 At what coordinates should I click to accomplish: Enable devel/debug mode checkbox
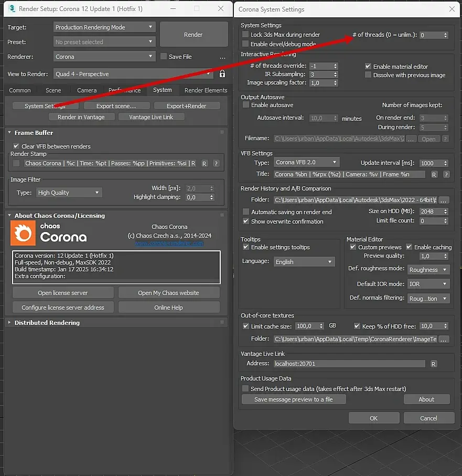[x=245, y=44]
